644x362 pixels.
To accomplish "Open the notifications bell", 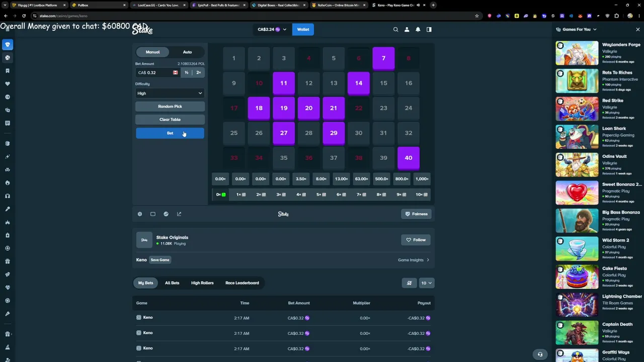I will (418, 29).
